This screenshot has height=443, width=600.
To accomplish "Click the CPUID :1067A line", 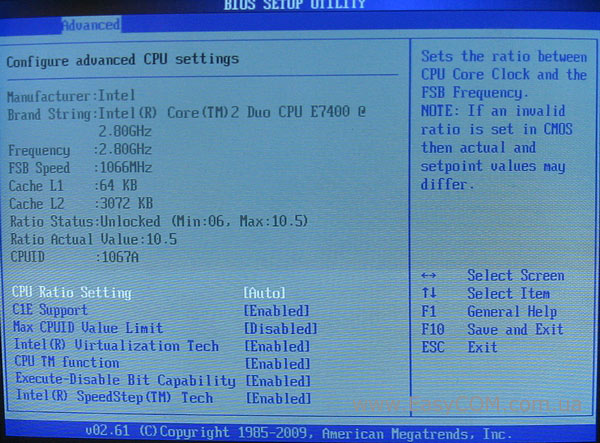I will (75, 257).
